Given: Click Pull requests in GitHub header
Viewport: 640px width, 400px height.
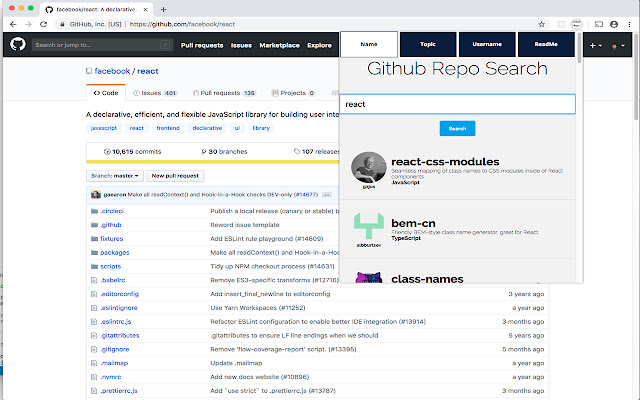Looking at the screenshot, I should click(x=202, y=45).
